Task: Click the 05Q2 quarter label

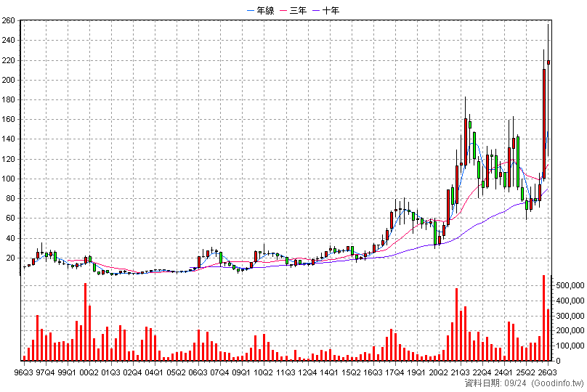Action: coord(177,373)
